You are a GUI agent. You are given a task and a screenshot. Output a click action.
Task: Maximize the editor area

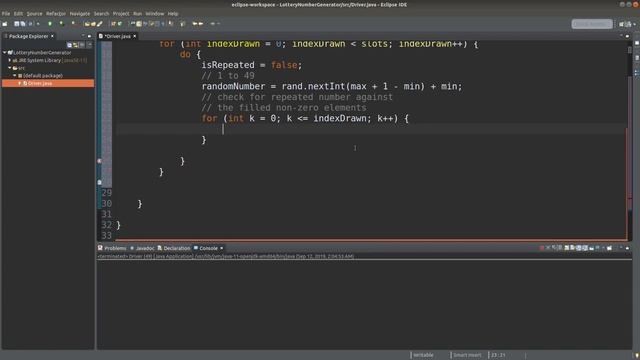627,36
